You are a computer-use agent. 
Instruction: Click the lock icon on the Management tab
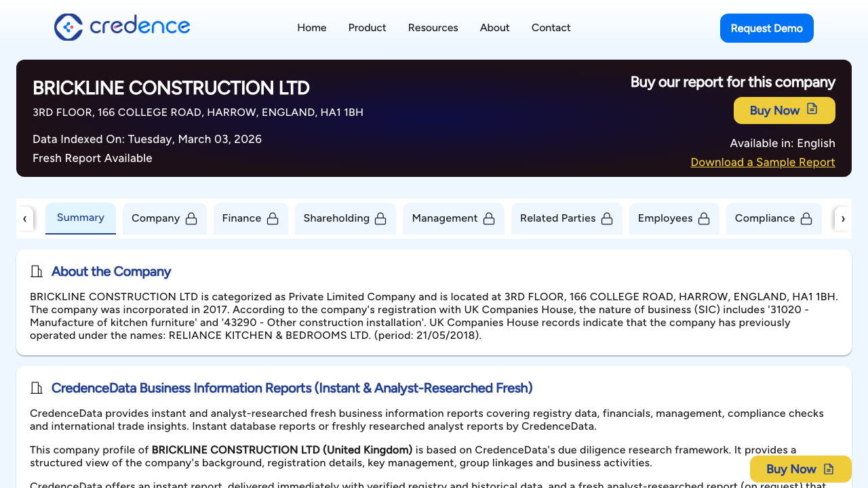pyautogui.click(x=489, y=218)
